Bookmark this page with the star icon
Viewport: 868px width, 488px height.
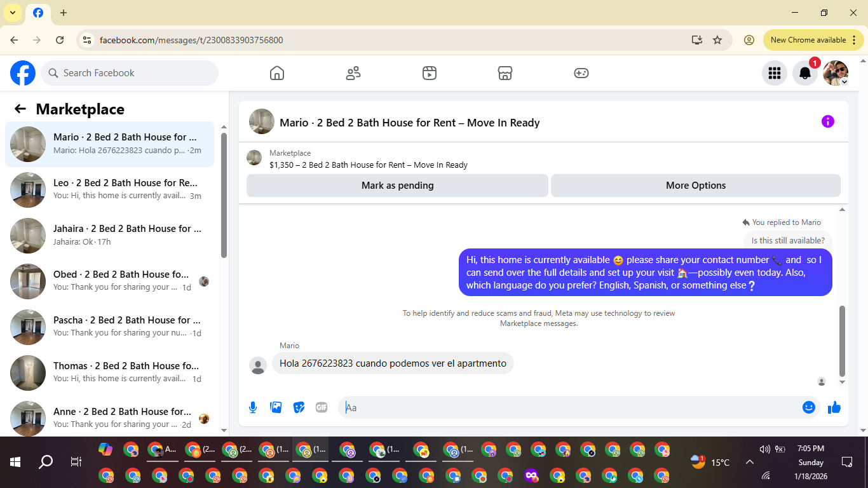(717, 40)
